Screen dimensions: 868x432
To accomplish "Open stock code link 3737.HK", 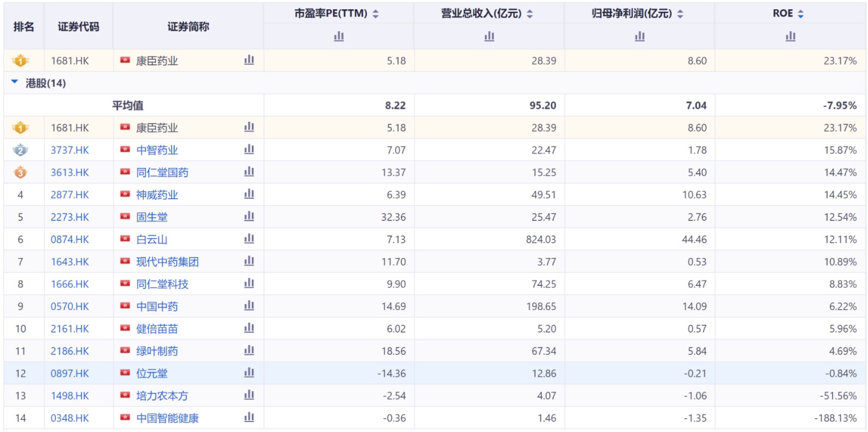I will [70, 150].
